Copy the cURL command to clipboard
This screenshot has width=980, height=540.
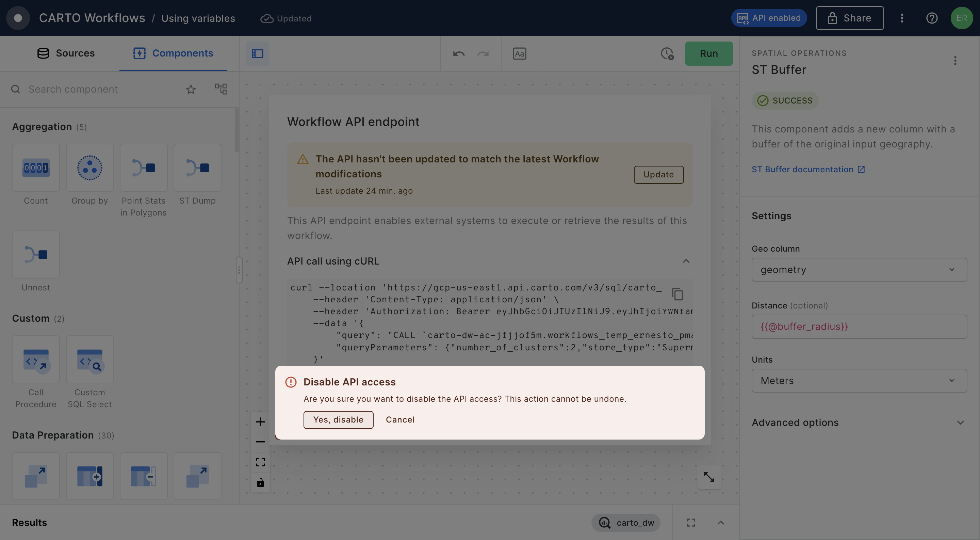(677, 294)
